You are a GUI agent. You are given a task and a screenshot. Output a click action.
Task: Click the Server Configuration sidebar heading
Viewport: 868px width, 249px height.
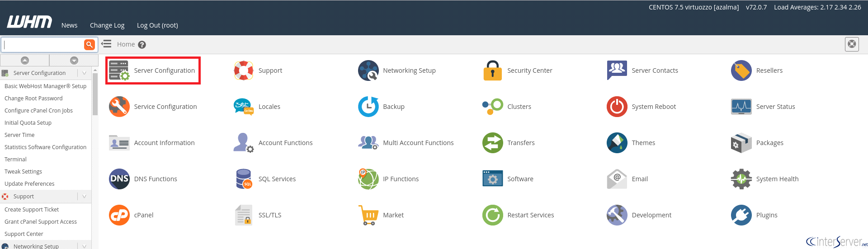[x=39, y=73]
